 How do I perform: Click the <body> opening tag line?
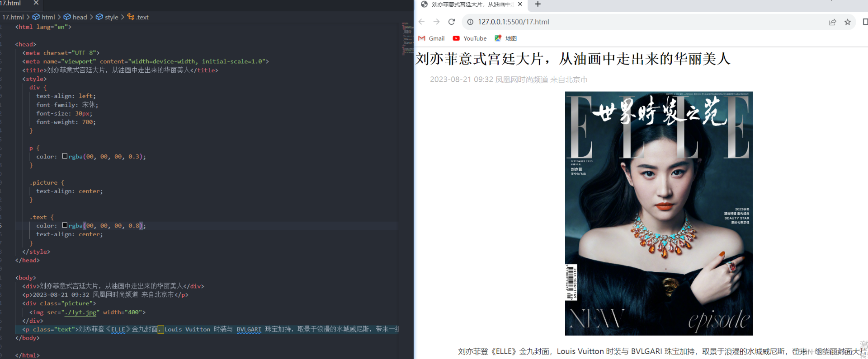point(26,278)
